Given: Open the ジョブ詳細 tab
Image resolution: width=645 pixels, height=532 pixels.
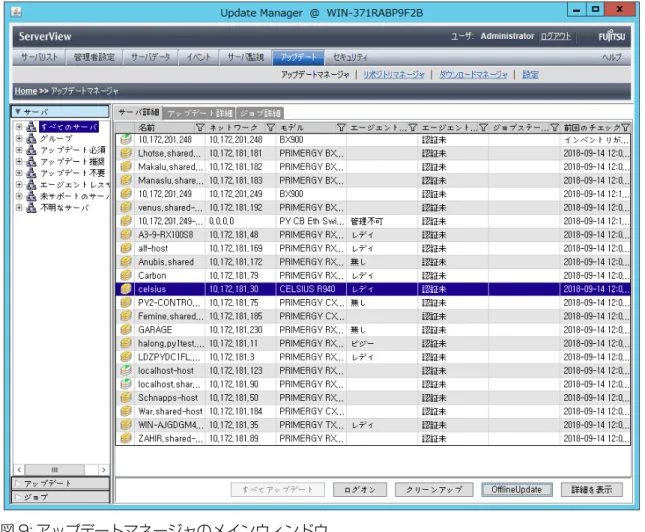Looking at the screenshot, I should (x=260, y=113).
